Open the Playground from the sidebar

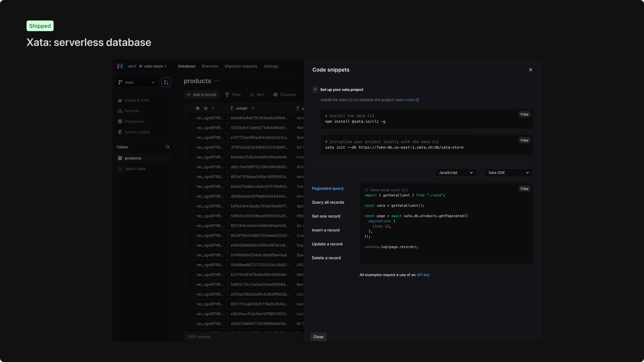[x=134, y=121]
